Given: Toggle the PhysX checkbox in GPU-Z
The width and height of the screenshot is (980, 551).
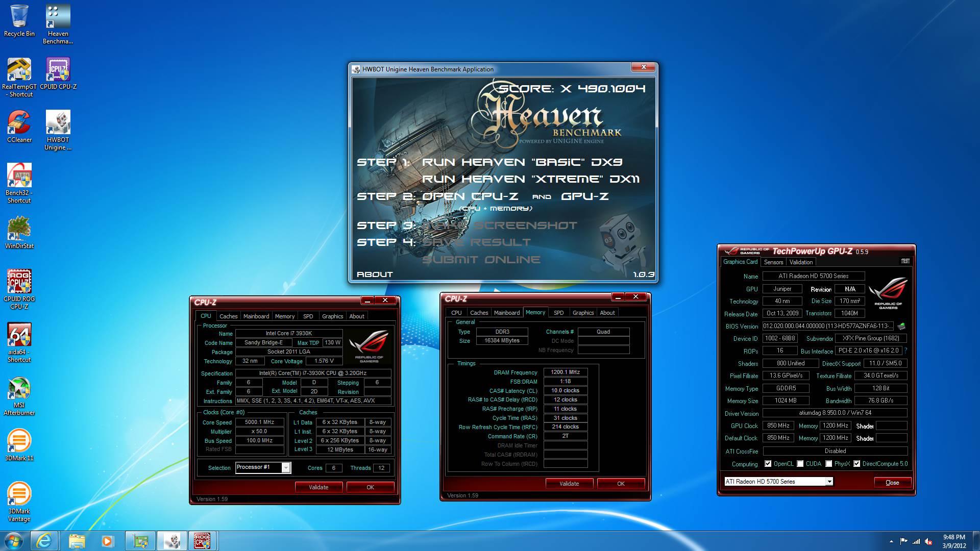Looking at the screenshot, I should [829, 464].
